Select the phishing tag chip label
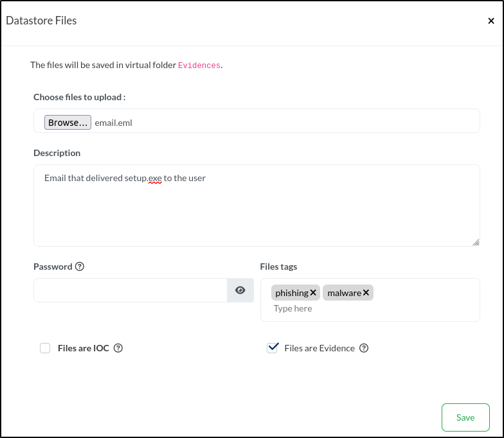Image resolution: width=504 pixels, height=438 pixels. (x=292, y=293)
